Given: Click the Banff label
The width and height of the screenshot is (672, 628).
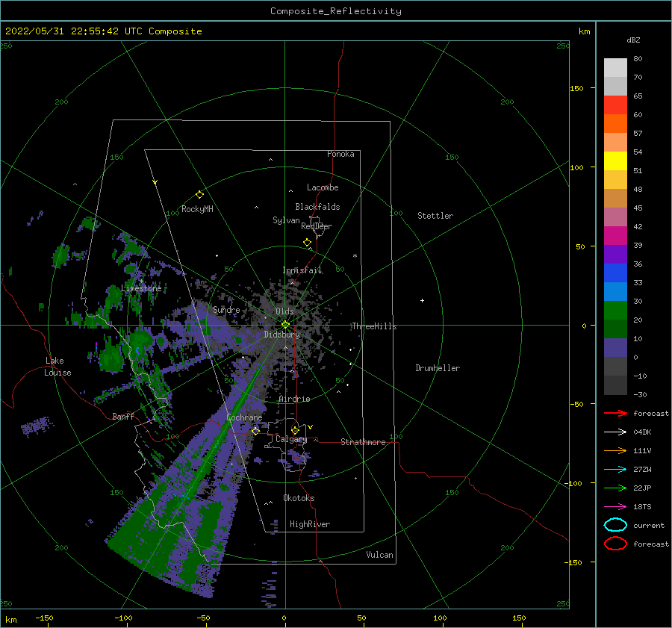Looking at the screenshot, I should point(123,416).
